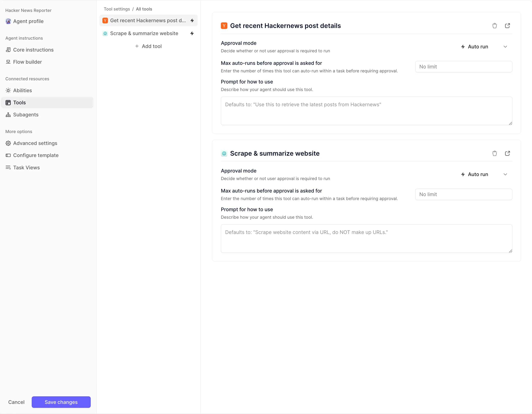Expand Approval mode chevron for Scrape tool
Screen dimensions: 532x414
coord(505,174)
